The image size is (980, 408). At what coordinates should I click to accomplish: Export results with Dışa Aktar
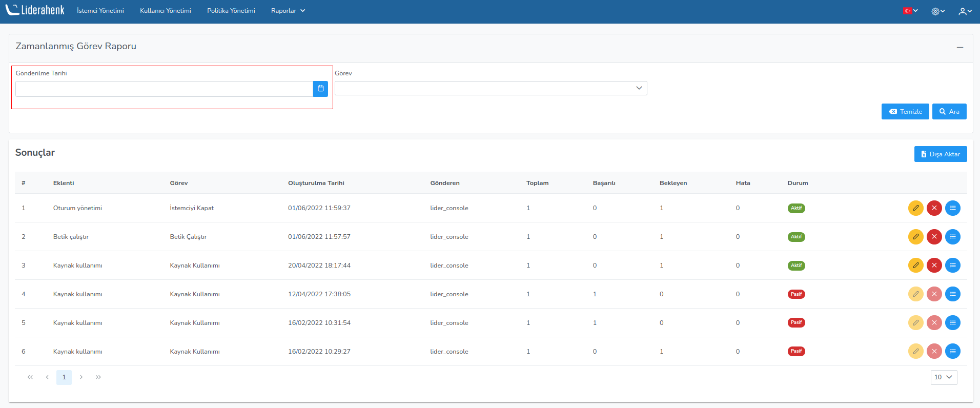(940, 154)
